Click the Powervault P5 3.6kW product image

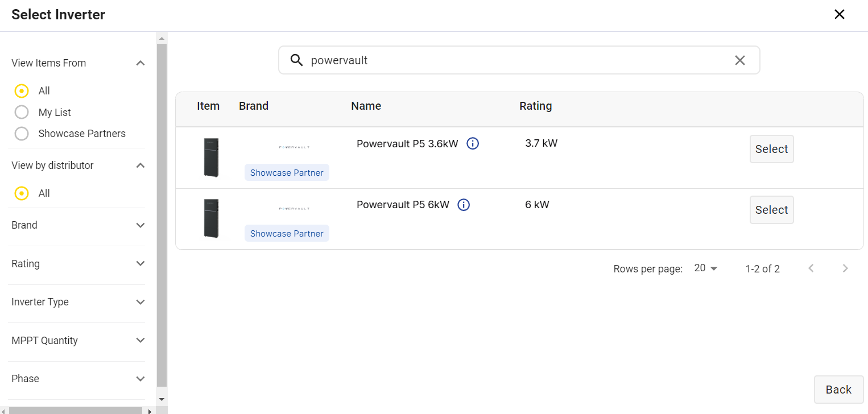tap(212, 158)
